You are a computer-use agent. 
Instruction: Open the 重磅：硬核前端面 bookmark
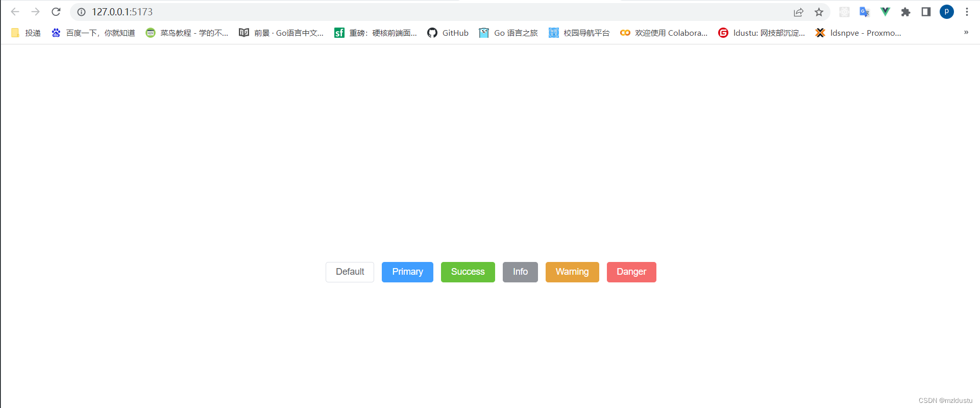(x=376, y=33)
